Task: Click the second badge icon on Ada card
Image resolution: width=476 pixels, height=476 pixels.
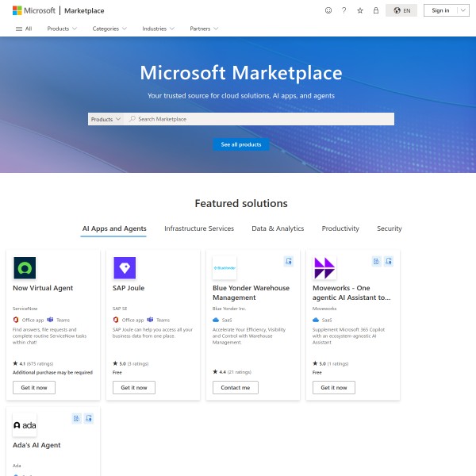Action: point(89,418)
